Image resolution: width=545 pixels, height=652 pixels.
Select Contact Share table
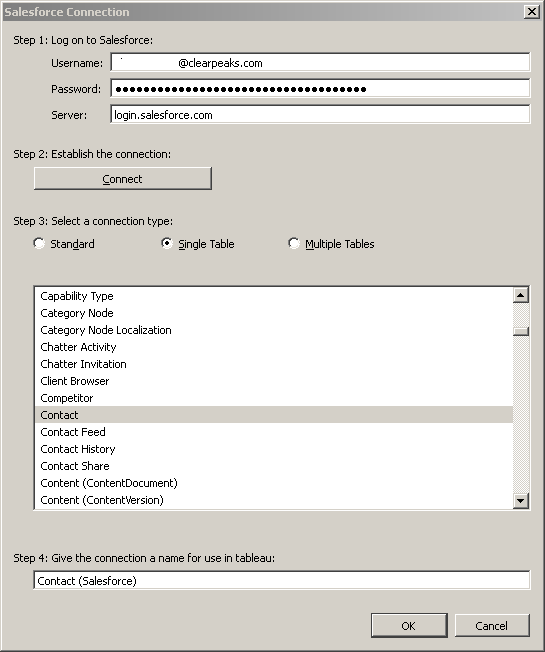coord(274,466)
